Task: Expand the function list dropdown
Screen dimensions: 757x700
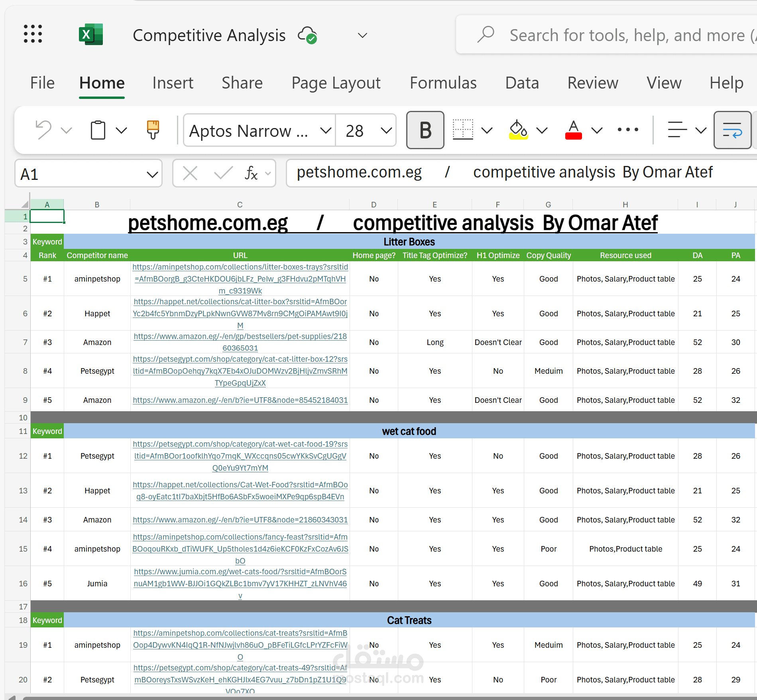Action: coord(268,174)
